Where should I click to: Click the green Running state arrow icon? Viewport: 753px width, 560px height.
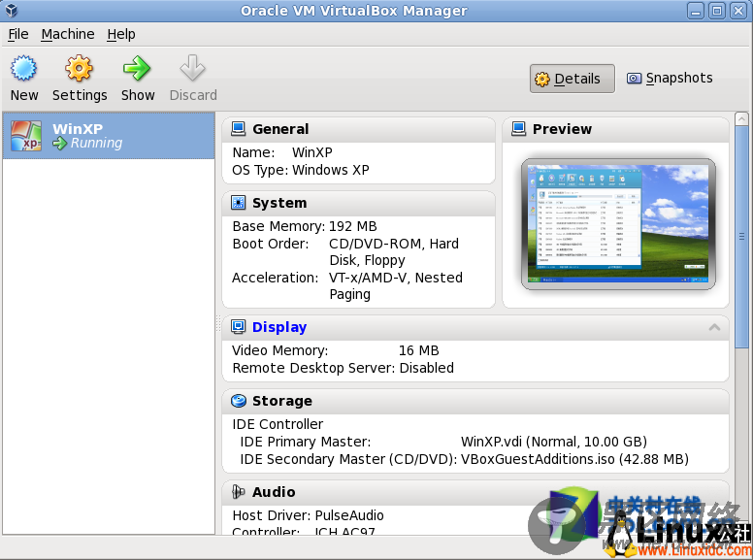pyautogui.click(x=59, y=143)
